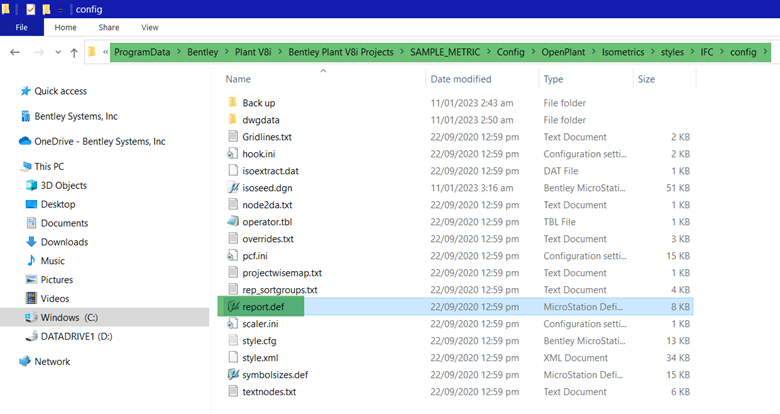The image size is (780, 414).
Task: Open Network in the navigation pane
Action: (52, 362)
